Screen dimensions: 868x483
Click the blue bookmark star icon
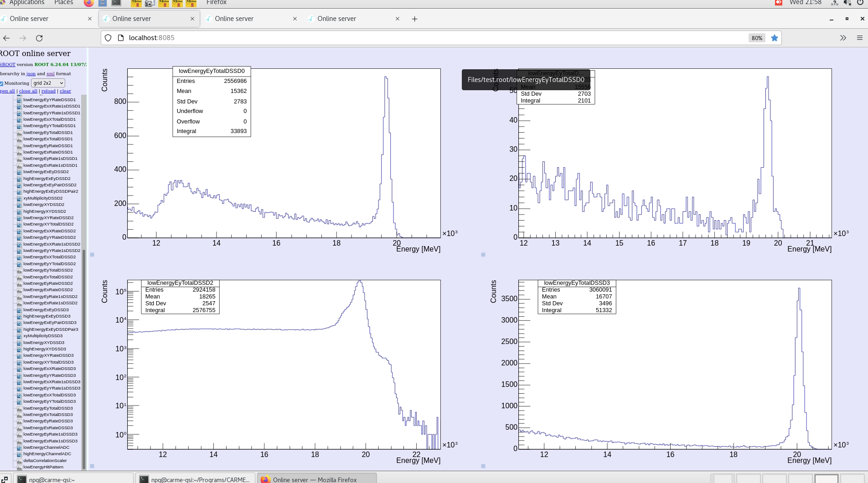click(x=774, y=38)
